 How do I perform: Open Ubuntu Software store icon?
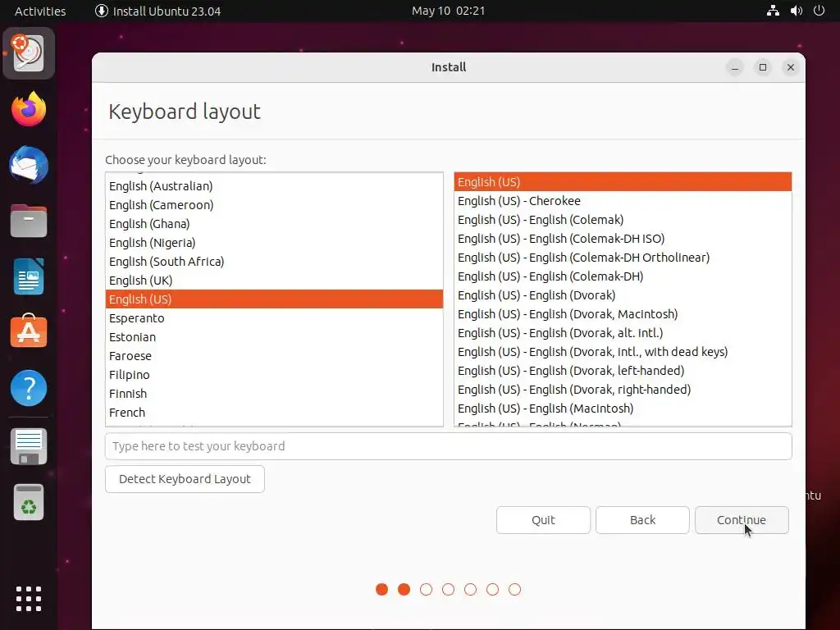[29, 331]
